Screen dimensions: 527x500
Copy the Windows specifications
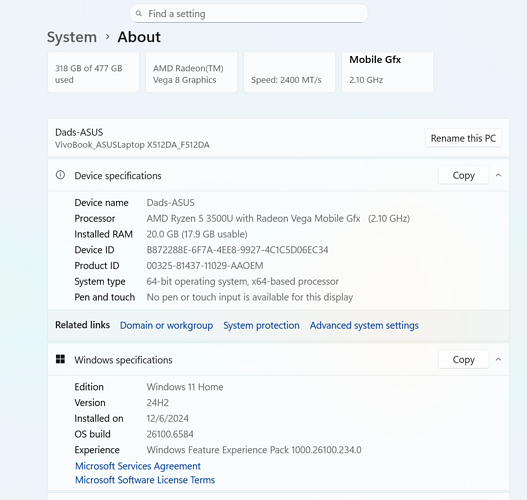click(463, 359)
